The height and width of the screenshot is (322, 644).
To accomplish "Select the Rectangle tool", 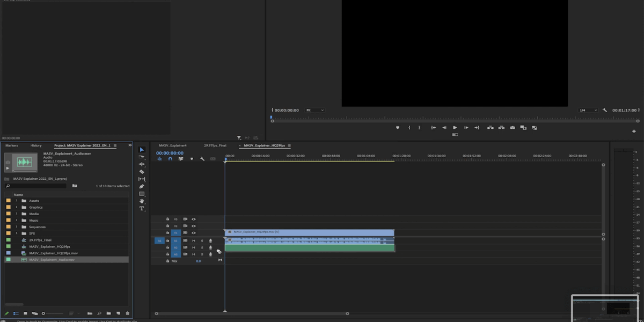I will click(x=142, y=194).
